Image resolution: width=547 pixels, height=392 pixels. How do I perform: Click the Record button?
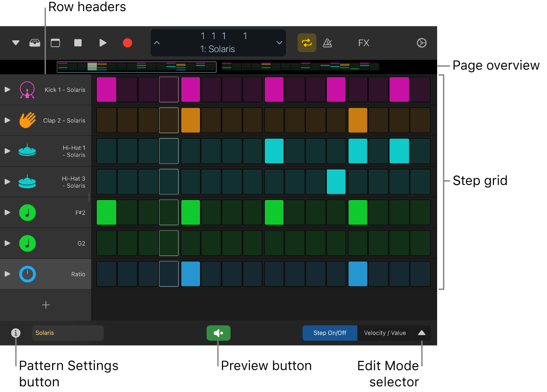click(127, 43)
